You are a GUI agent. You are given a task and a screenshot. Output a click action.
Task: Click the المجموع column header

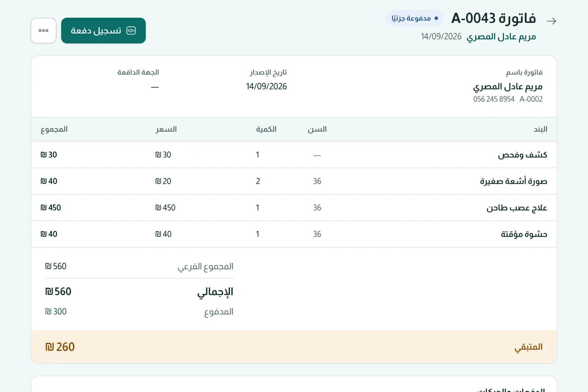tap(54, 129)
